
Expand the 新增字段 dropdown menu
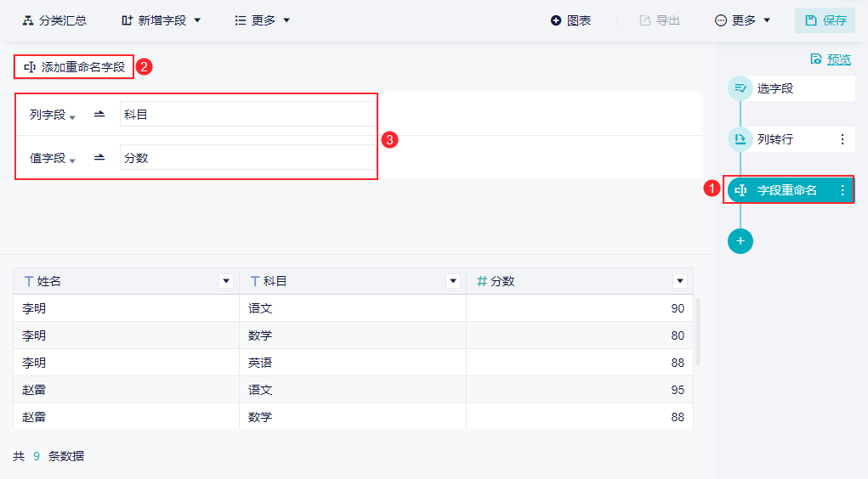point(162,20)
